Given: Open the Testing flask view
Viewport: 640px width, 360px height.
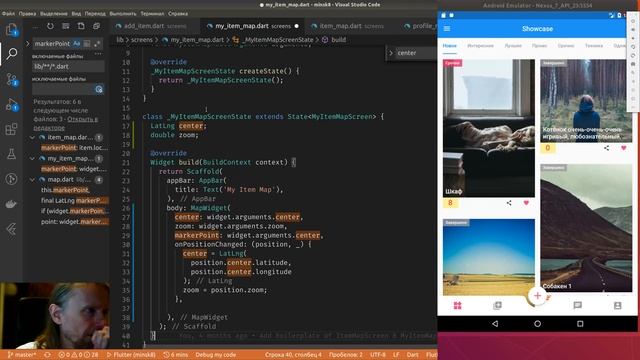Looking at the screenshot, I should tap(11, 154).
